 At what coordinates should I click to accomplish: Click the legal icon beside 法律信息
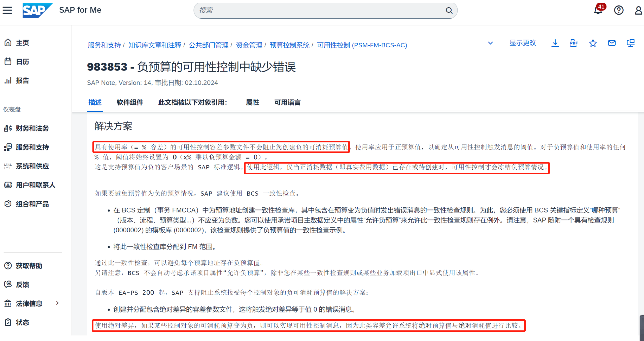tap(8, 303)
